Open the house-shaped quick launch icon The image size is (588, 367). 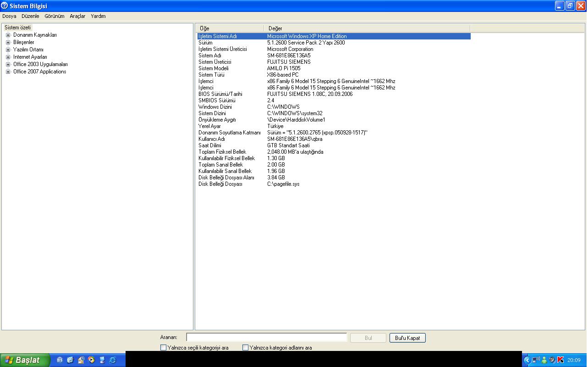81,360
